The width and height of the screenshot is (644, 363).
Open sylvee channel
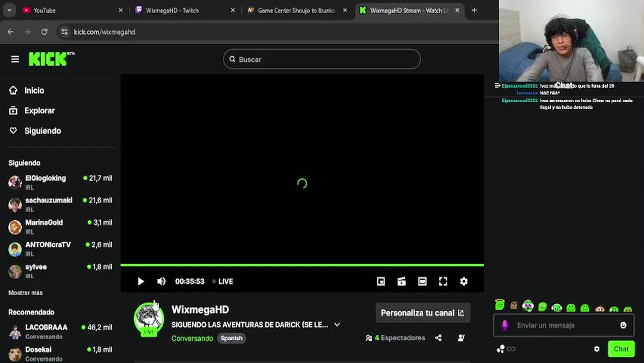(x=60, y=271)
